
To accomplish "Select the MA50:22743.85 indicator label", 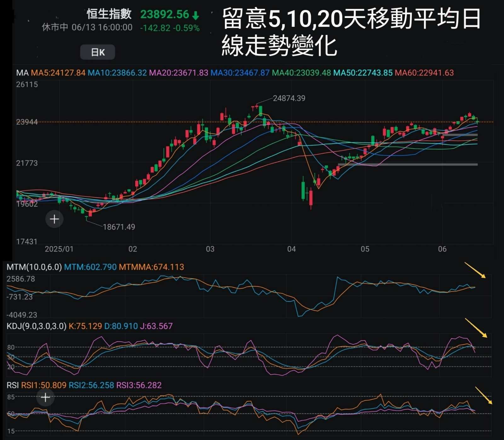I will click(x=363, y=73).
